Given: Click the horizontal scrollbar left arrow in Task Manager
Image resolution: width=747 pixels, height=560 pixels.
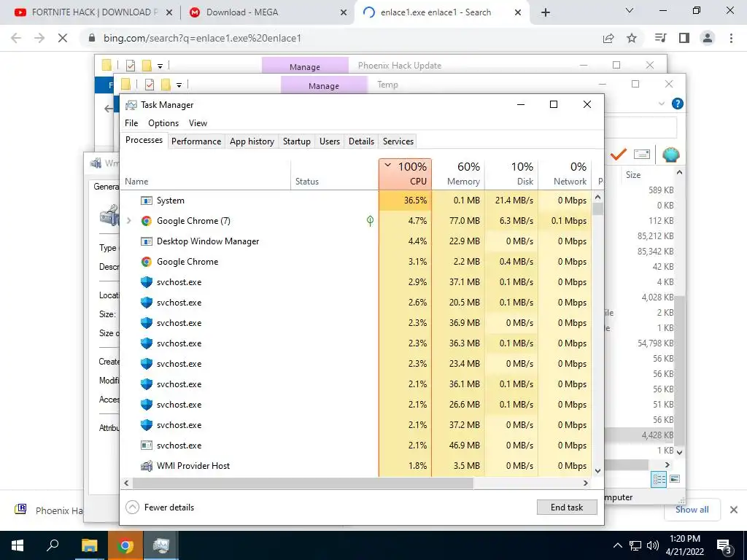Looking at the screenshot, I should tap(126, 483).
